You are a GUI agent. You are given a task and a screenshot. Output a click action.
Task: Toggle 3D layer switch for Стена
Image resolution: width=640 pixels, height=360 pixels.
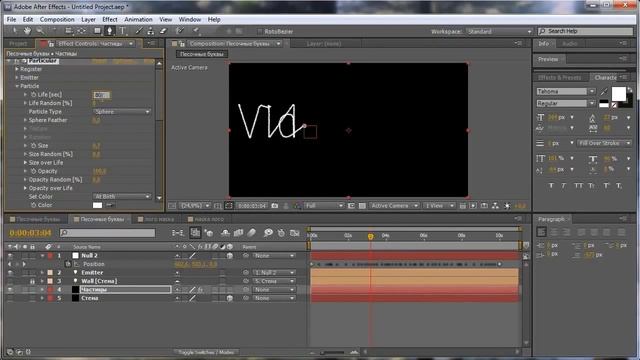pyautogui.click(x=230, y=298)
